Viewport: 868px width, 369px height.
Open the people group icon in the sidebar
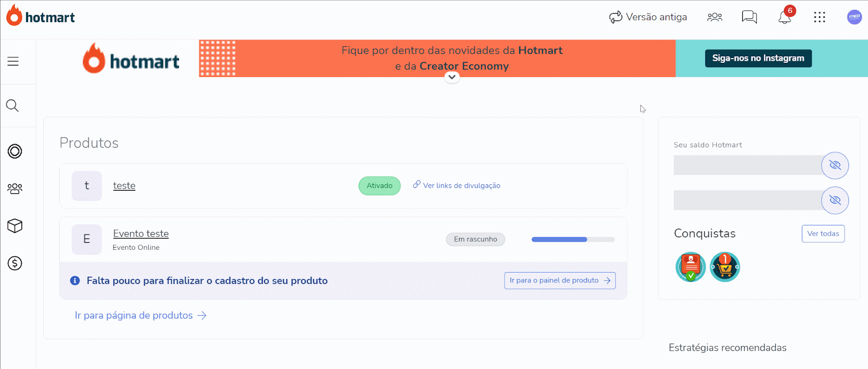tap(15, 189)
